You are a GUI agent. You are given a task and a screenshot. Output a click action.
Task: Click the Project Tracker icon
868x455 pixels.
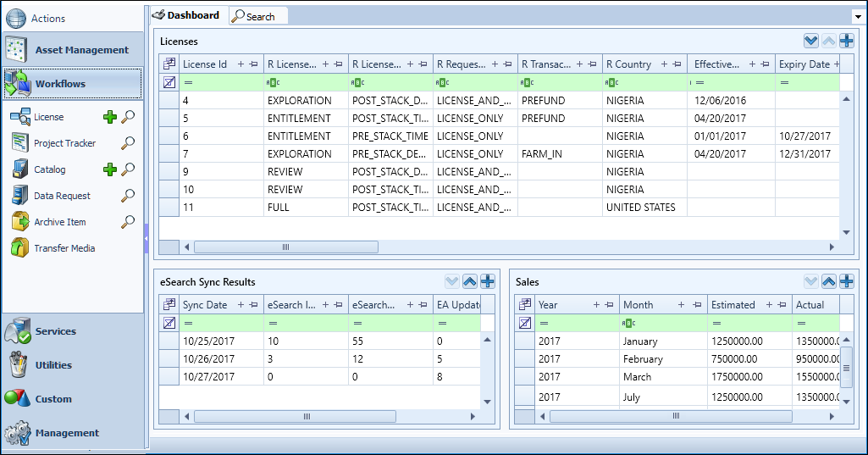20,143
